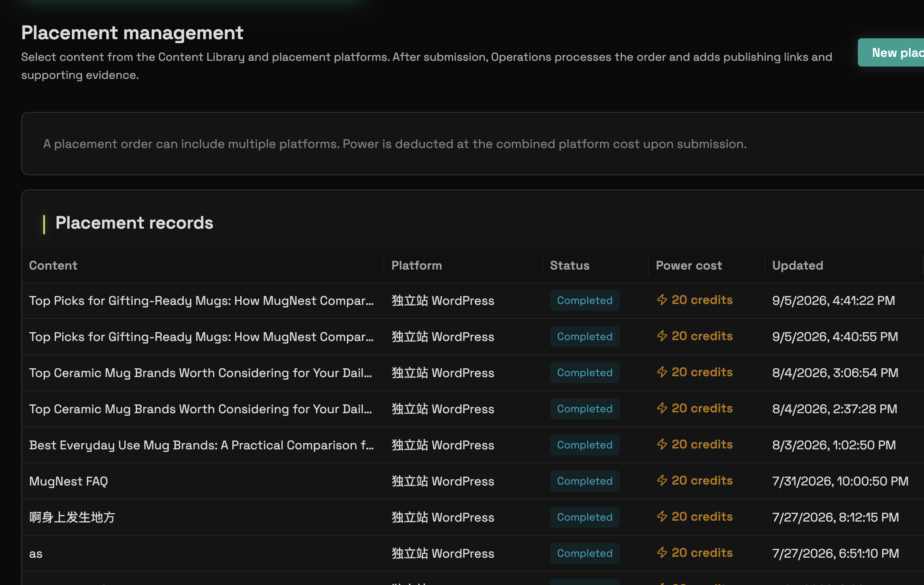
Task: Click timestamp 8/3/2026, 1:02:50 PM
Action: 834,445
